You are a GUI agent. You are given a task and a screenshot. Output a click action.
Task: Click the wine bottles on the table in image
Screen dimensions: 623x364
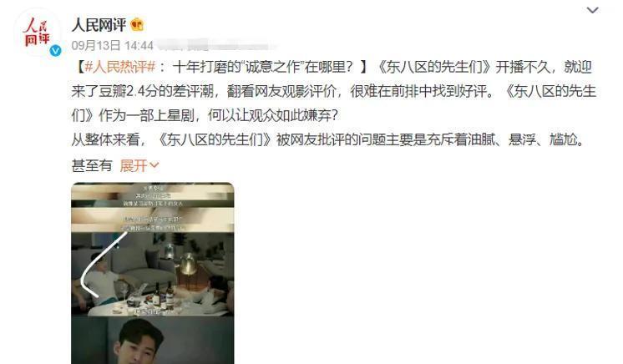[163, 295]
